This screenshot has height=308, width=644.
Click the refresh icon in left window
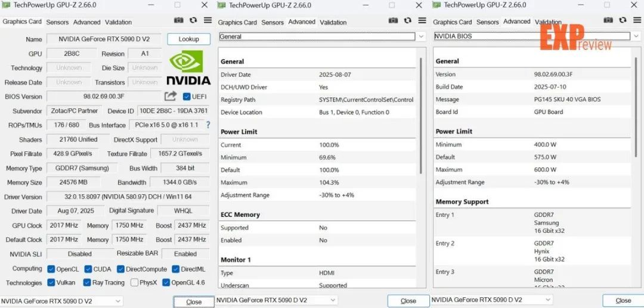tap(193, 20)
